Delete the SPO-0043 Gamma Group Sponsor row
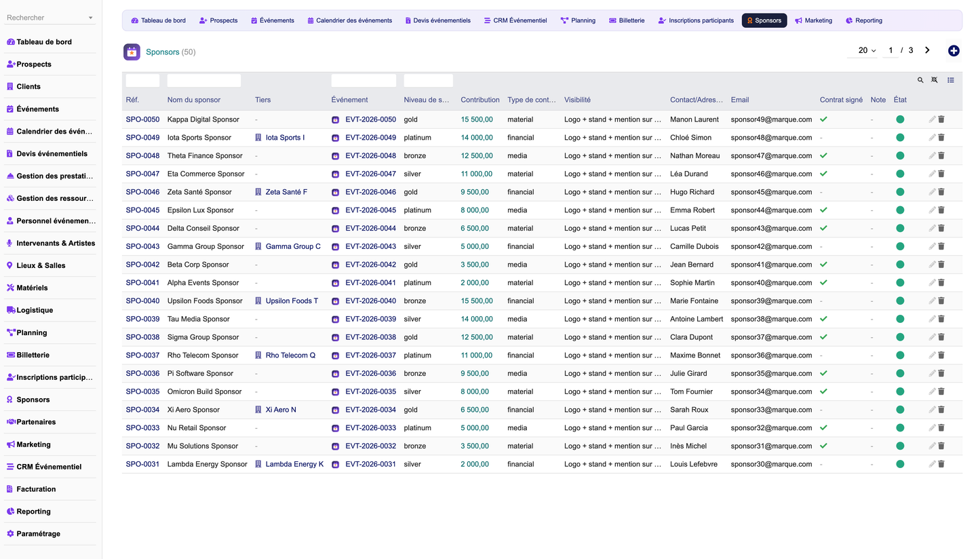 tap(941, 246)
